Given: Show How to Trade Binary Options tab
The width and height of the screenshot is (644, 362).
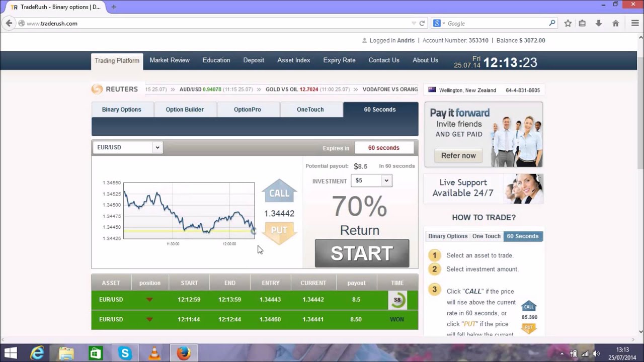Looking at the screenshot, I should [448, 236].
